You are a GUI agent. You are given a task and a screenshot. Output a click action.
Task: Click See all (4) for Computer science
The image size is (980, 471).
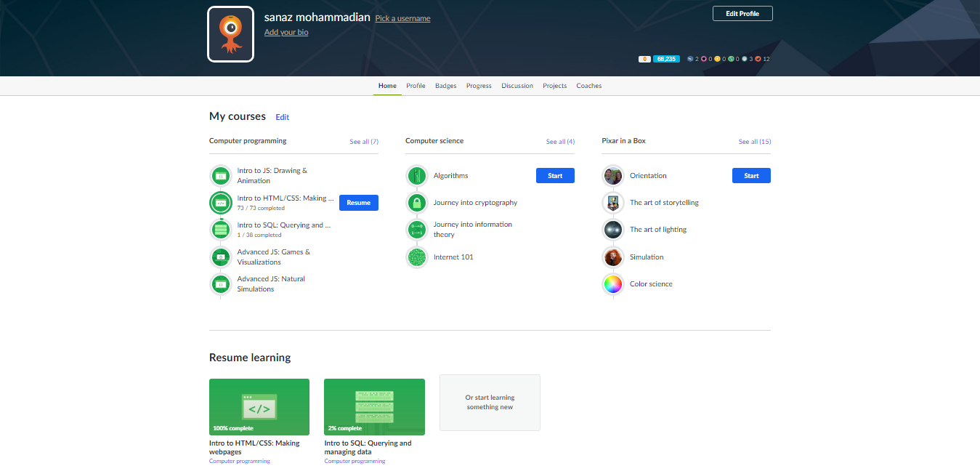[560, 142]
